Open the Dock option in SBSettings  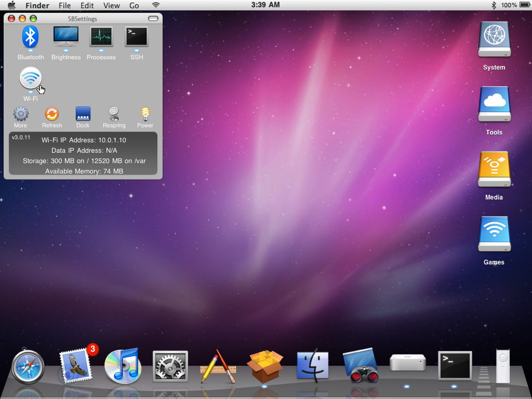coord(83,114)
